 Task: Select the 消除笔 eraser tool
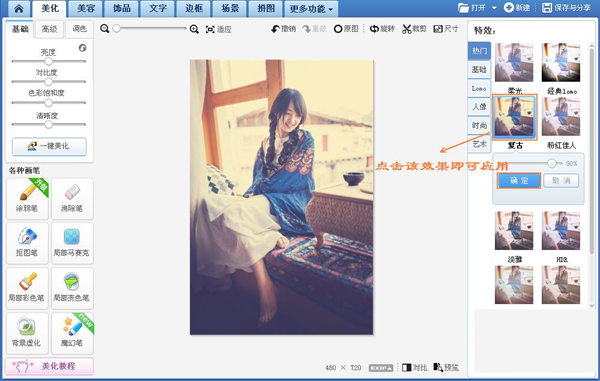click(x=72, y=198)
